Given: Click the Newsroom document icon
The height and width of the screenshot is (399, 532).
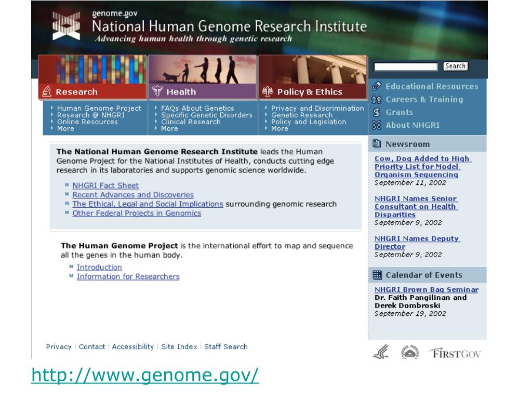Looking at the screenshot, I should click(377, 144).
